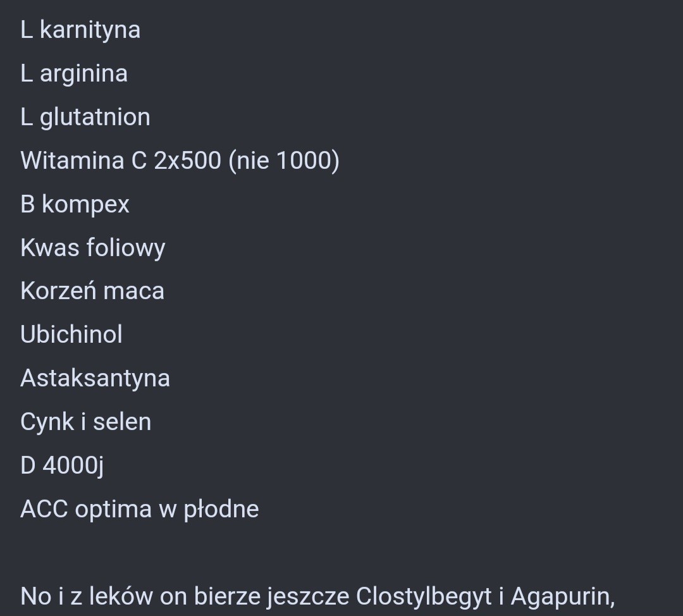Click the word "Cynk"
This screenshot has height=616, width=683.
point(47,422)
